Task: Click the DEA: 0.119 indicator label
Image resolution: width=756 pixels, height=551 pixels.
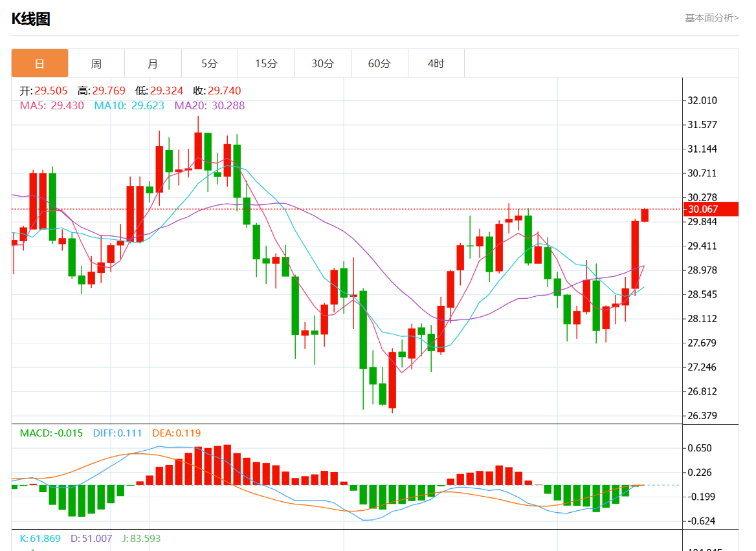Action: pos(177,433)
